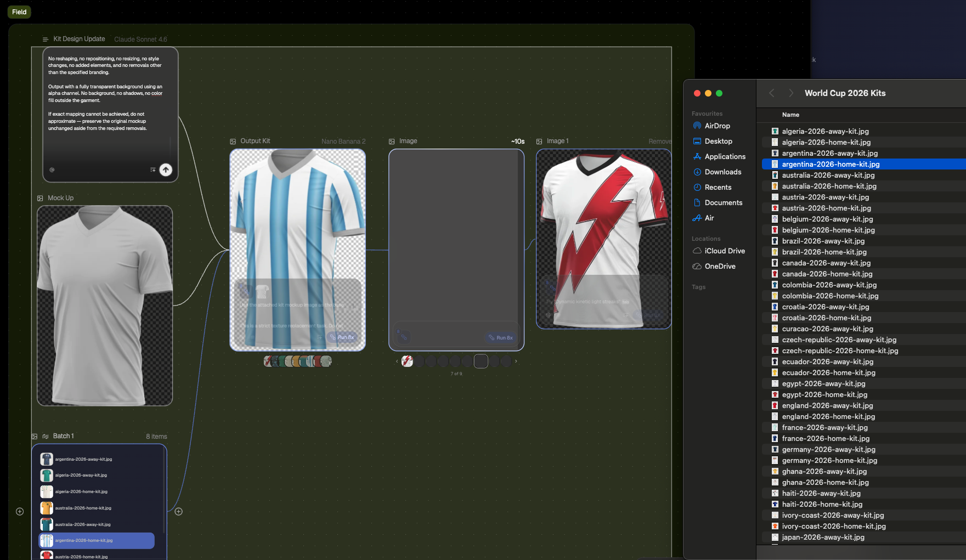966x560 pixels.
Task: Open the Air location in the Finder sidebar
Action: pyautogui.click(x=709, y=218)
